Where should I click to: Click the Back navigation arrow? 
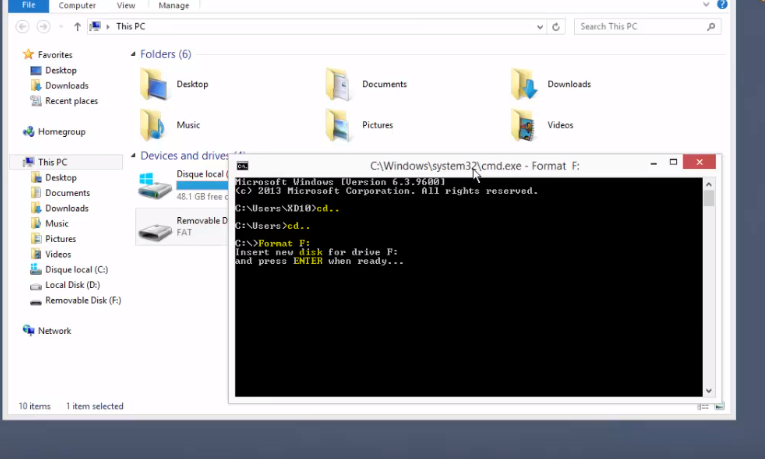(22, 26)
